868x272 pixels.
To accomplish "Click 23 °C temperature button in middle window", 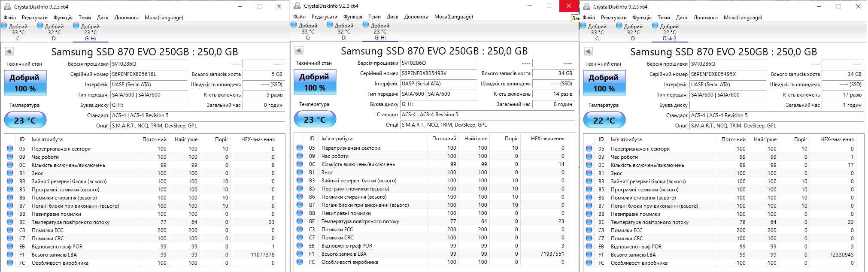I will coord(315,119).
